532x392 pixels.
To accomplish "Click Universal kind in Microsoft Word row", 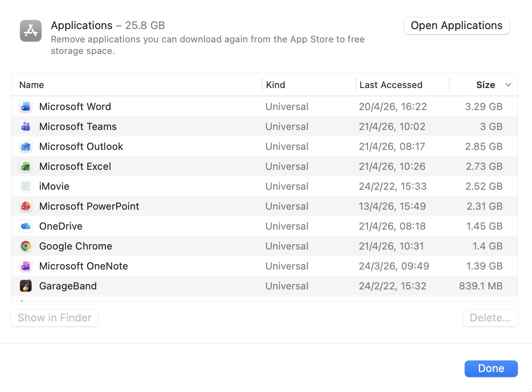I will coord(287,107).
